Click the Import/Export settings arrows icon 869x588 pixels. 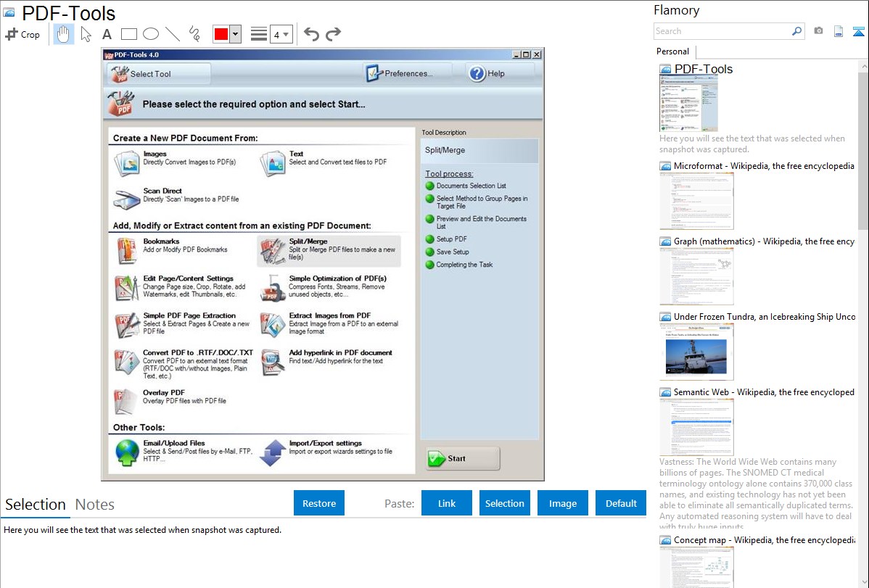273,452
